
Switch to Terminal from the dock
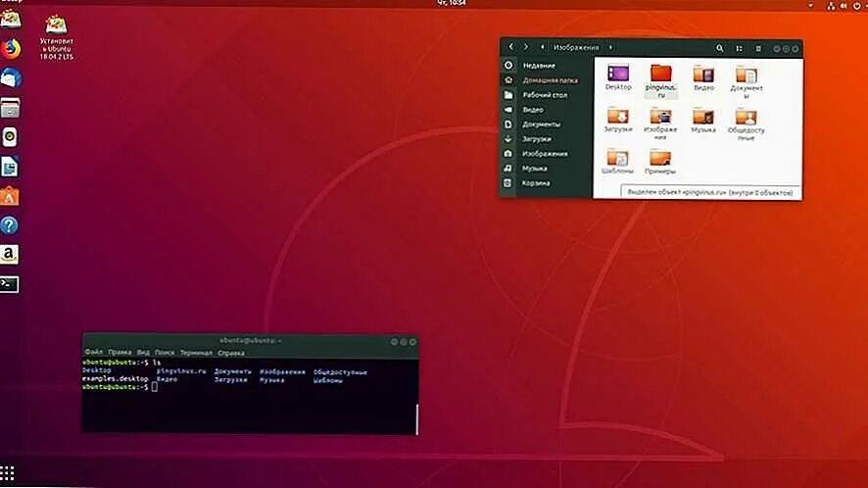pyautogui.click(x=10, y=284)
